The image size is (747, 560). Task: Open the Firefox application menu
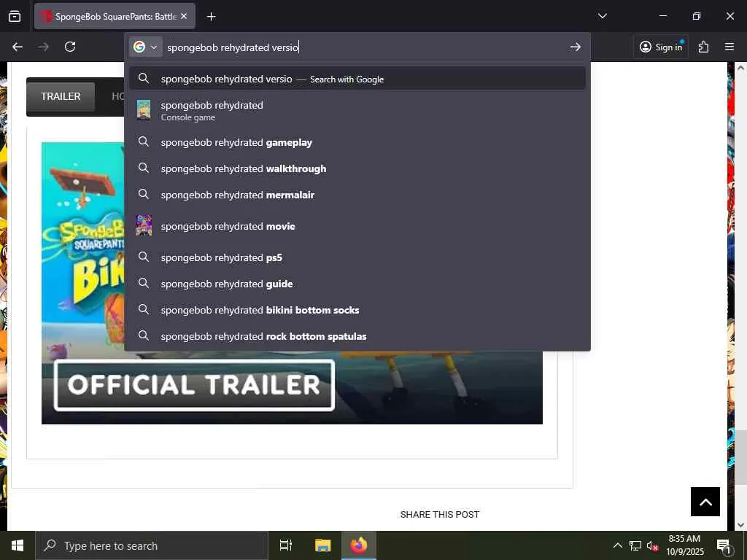[729, 47]
